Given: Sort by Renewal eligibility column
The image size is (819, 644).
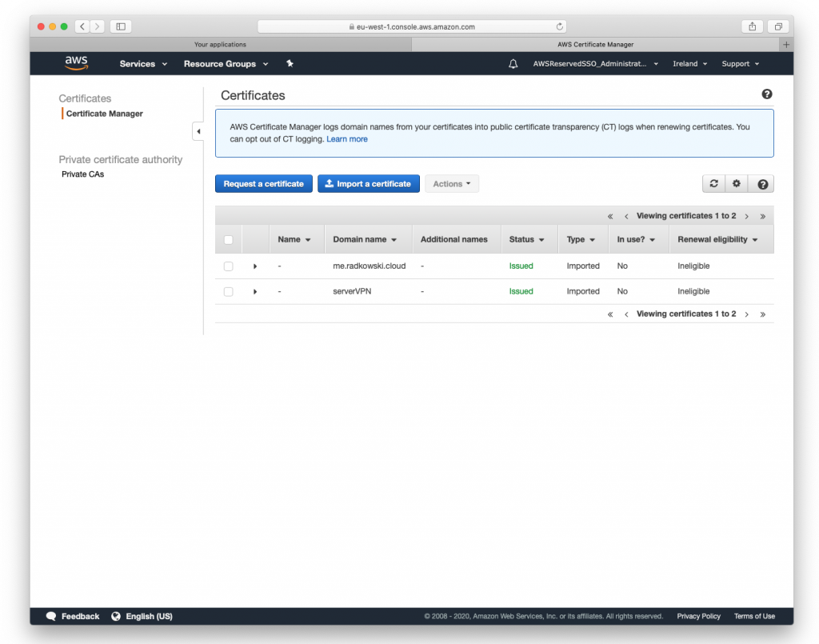Looking at the screenshot, I should pyautogui.click(x=717, y=239).
